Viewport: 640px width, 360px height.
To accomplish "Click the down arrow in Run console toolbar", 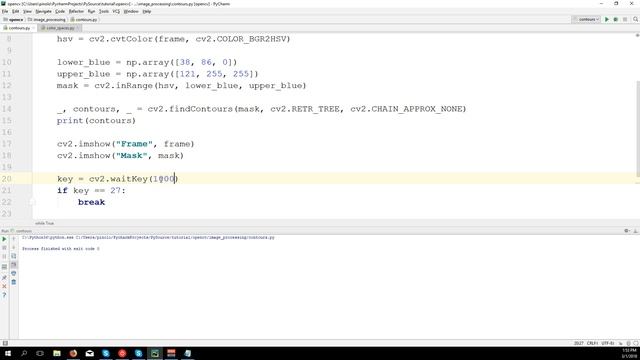I will (x=13, y=248).
